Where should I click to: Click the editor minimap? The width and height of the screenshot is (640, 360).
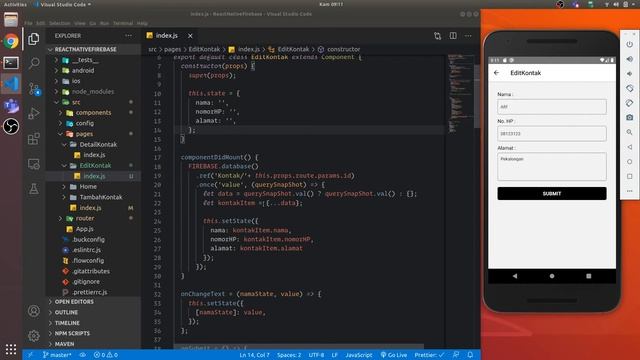(460, 94)
